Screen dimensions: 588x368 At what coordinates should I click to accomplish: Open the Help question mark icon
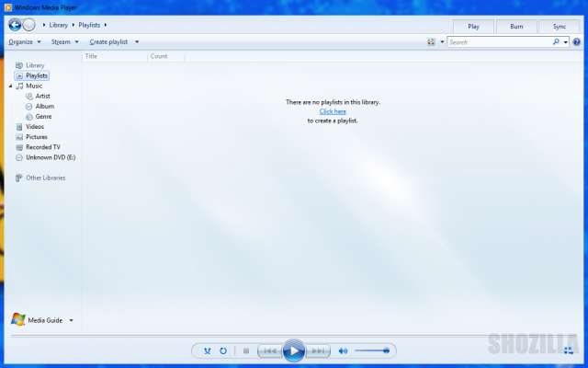pos(577,42)
